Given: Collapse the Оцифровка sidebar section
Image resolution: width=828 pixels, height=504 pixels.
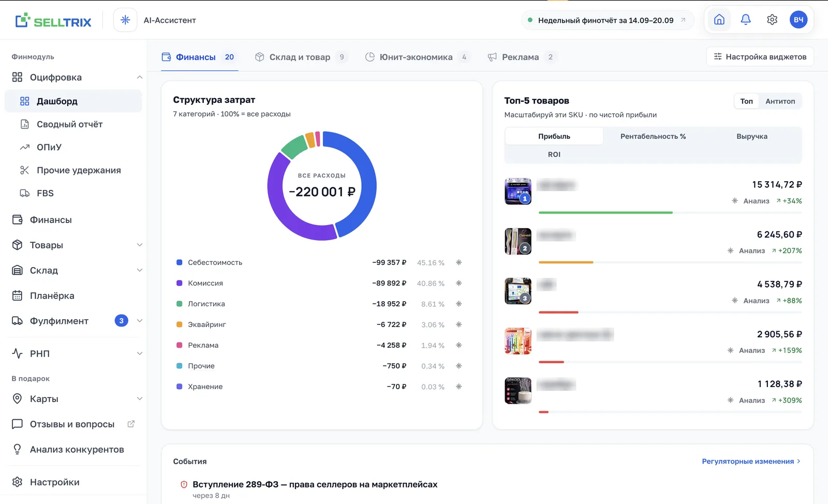Looking at the screenshot, I should 139,77.
